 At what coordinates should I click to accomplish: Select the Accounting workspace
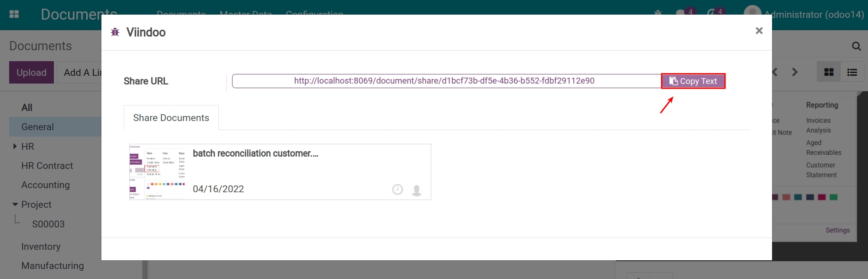[x=45, y=185]
